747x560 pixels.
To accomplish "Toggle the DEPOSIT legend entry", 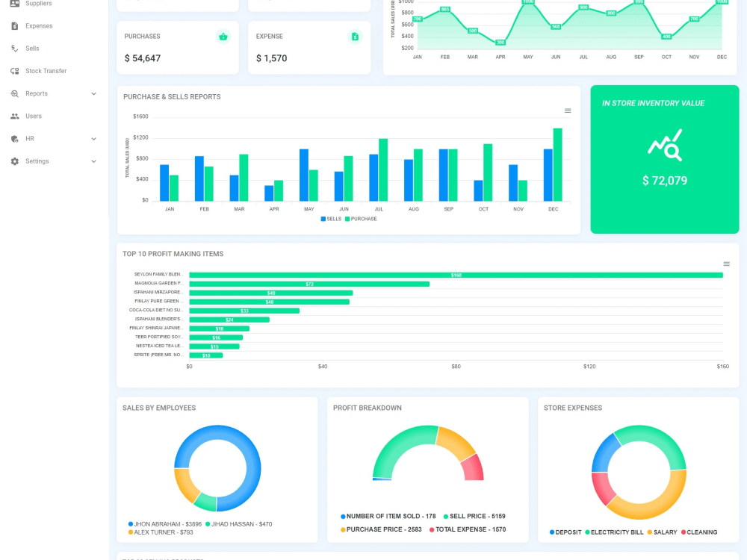I will 565,532.
